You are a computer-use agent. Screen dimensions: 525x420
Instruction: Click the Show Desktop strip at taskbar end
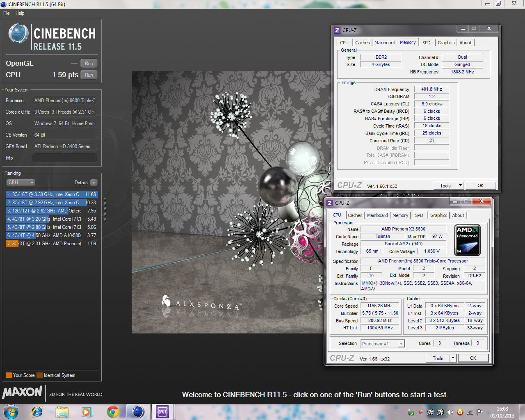tap(522, 412)
